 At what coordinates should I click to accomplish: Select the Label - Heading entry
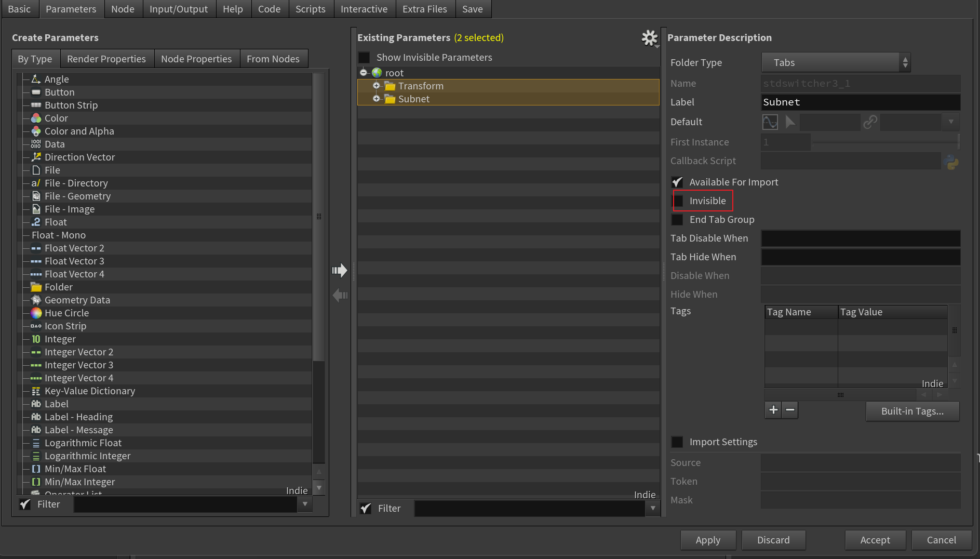pyautogui.click(x=78, y=417)
